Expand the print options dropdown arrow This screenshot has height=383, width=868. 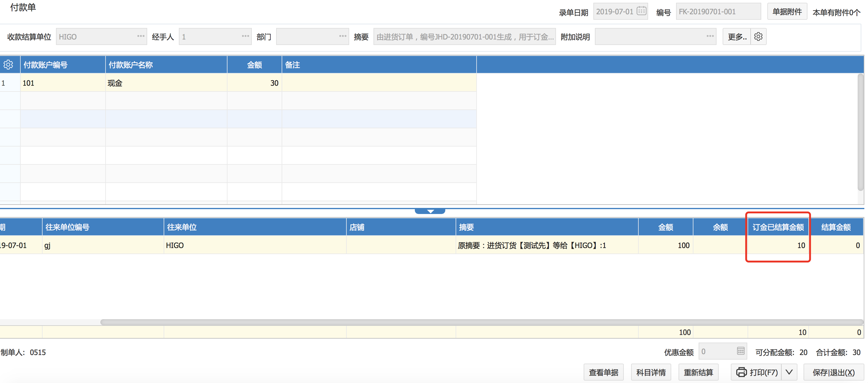789,372
